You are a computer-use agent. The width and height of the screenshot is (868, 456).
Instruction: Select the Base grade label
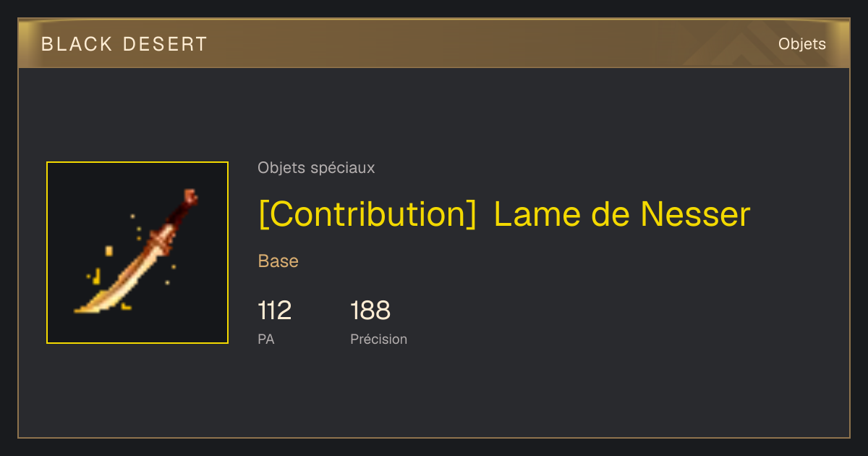point(278,261)
